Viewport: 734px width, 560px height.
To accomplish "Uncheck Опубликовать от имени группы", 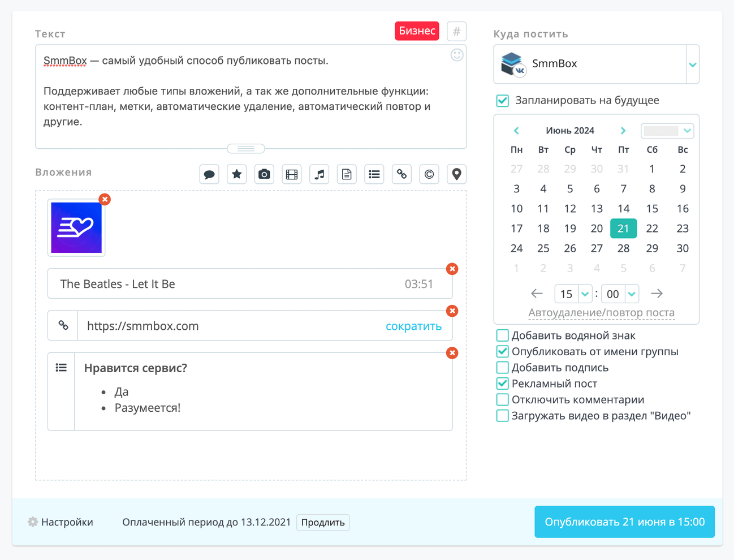I will click(x=502, y=351).
